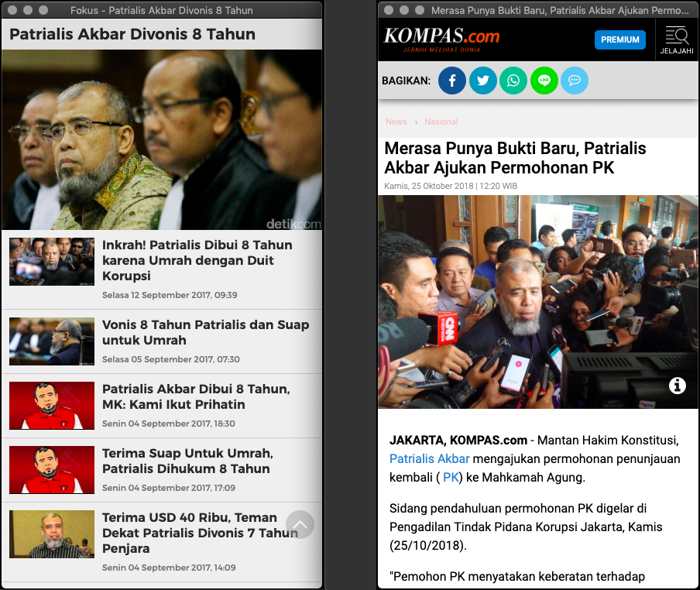Screen dimensions: 700x590
Task: Open the comments bubble icon
Action: point(575,81)
